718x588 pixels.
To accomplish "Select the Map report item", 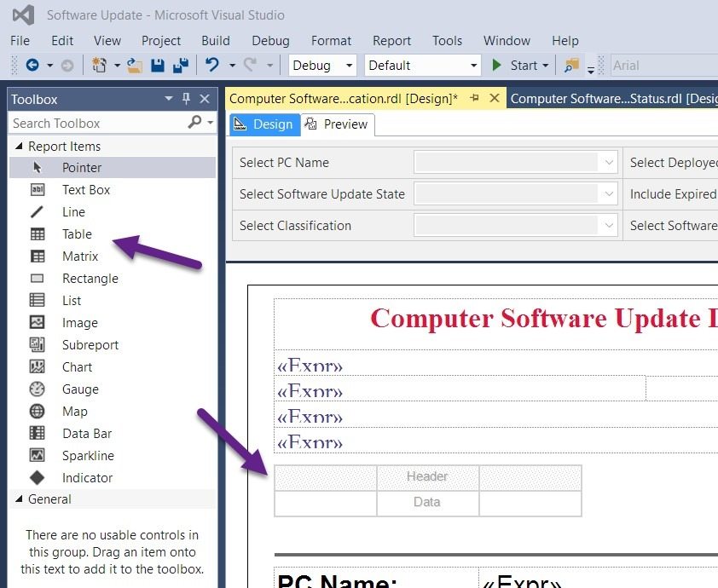I will click(x=113, y=412).
